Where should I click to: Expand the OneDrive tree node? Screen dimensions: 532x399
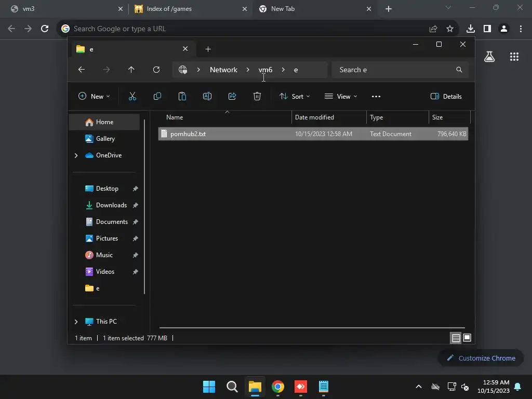76,155
